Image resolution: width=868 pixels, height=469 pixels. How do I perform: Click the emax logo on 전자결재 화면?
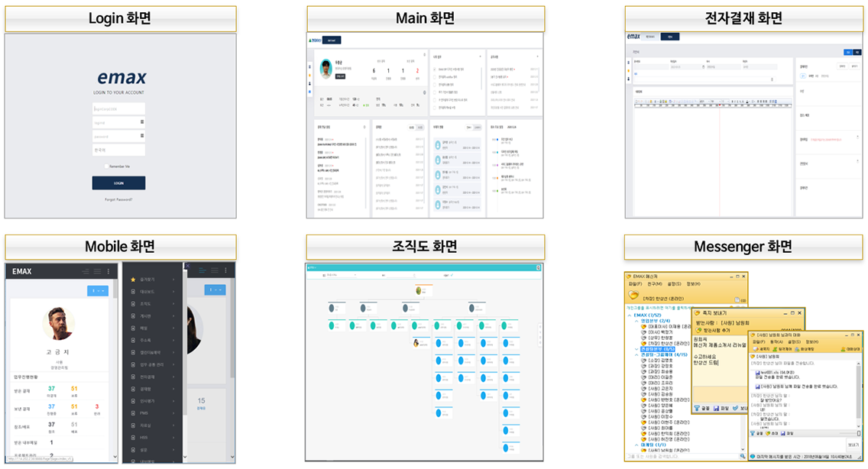(634, 36)
